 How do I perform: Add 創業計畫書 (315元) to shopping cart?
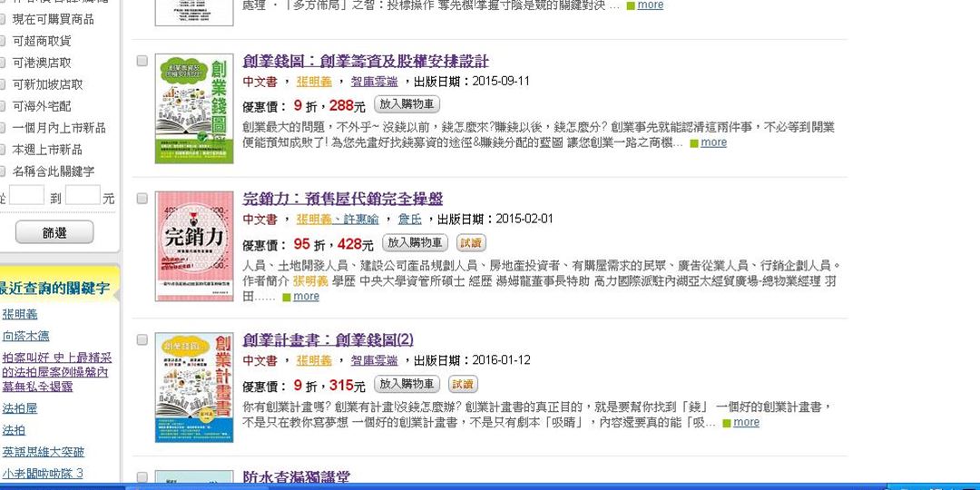click(x=407, y=384)
